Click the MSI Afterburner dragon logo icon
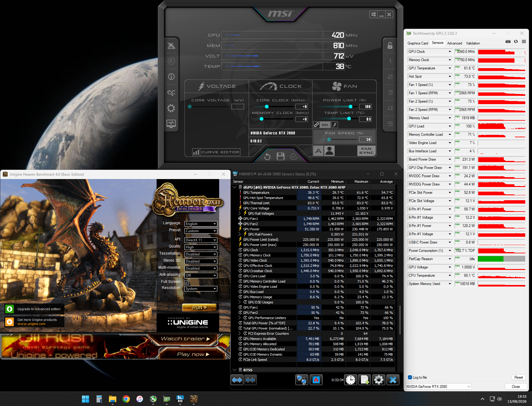532x406 pixels. 171,45
